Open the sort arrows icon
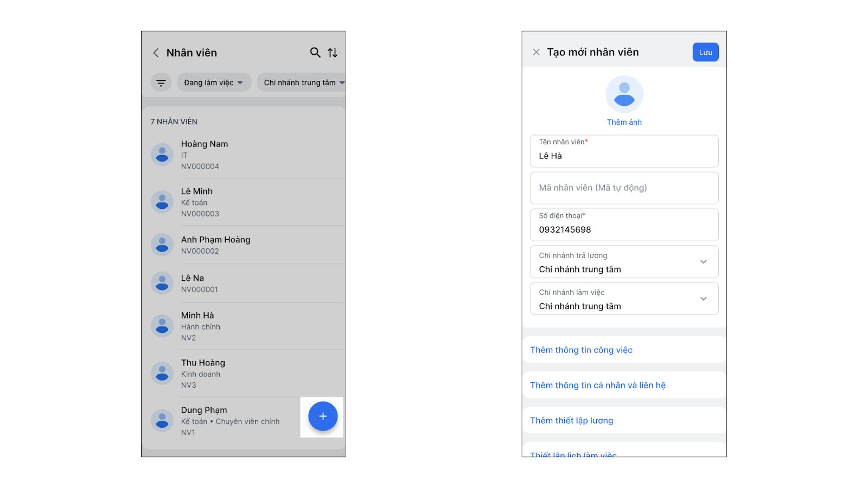868x488 pixels. [333, 53]
